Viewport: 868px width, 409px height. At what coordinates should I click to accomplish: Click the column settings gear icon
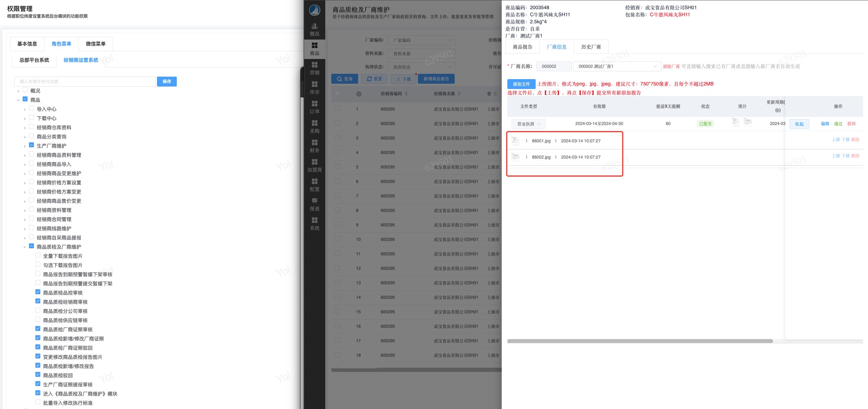359,94
